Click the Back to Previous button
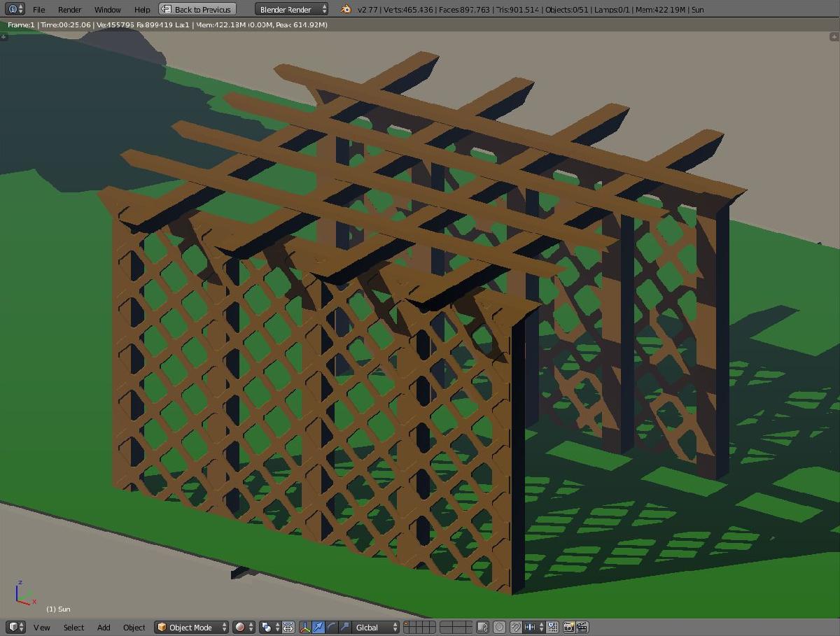Viewport: 840px width, 636px height. tap(197, 9)
